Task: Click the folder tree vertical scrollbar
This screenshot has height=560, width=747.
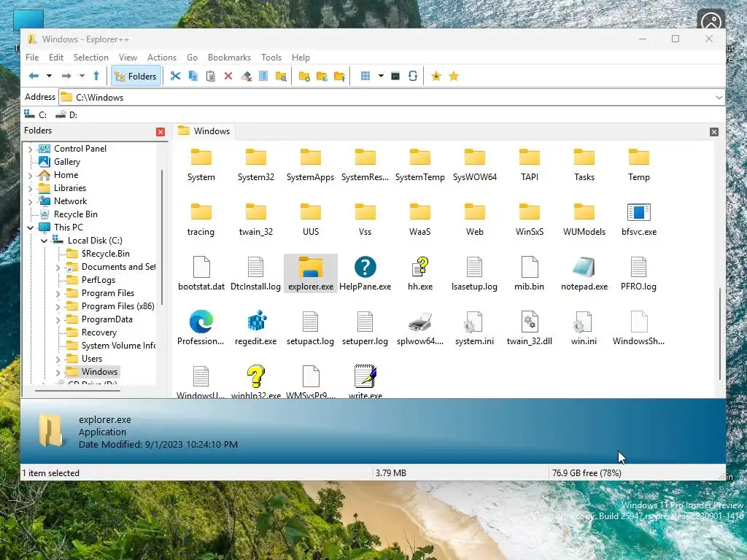Action: (161, 237)
